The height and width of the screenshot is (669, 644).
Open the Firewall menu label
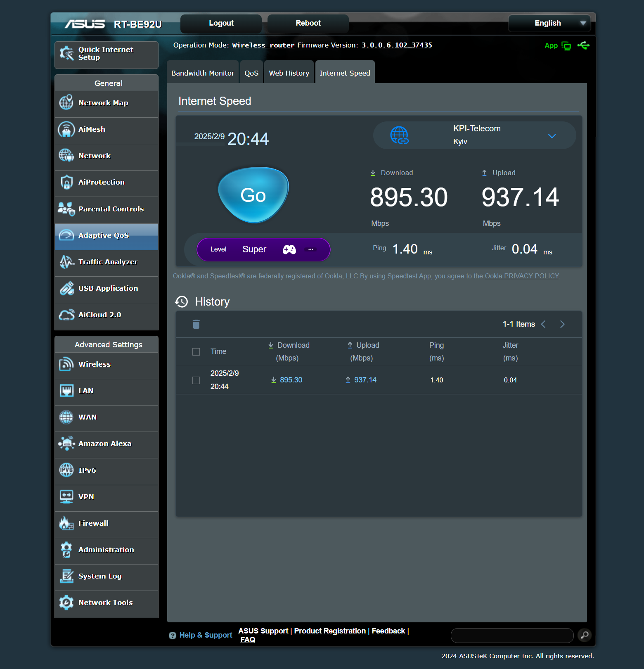click(93, 523)
